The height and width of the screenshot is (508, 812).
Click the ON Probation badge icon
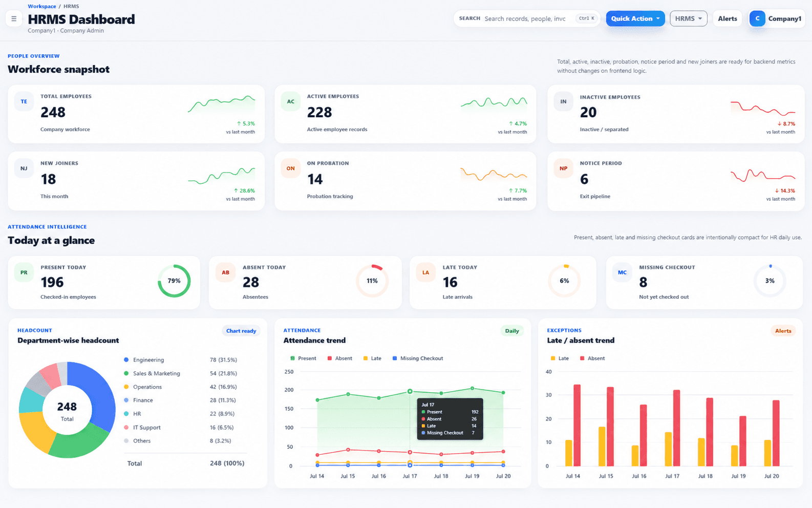coord(291,168)
